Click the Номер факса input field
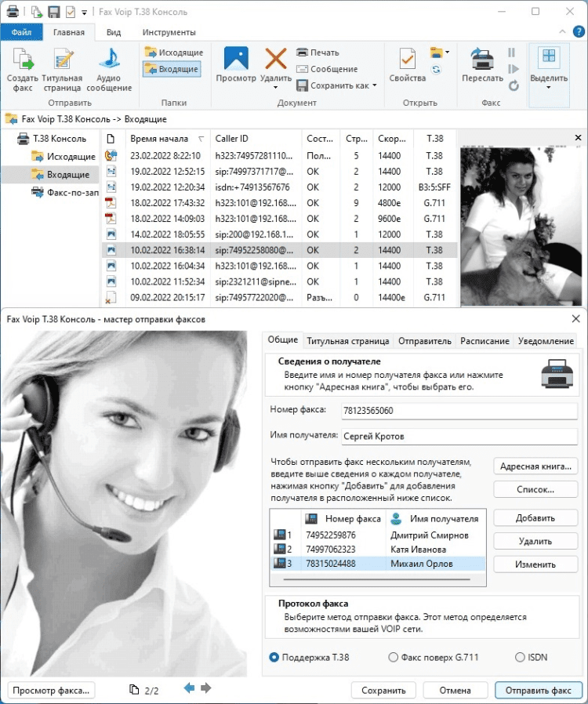This screenshot has height=704, width=588. (x=458, y=411)
